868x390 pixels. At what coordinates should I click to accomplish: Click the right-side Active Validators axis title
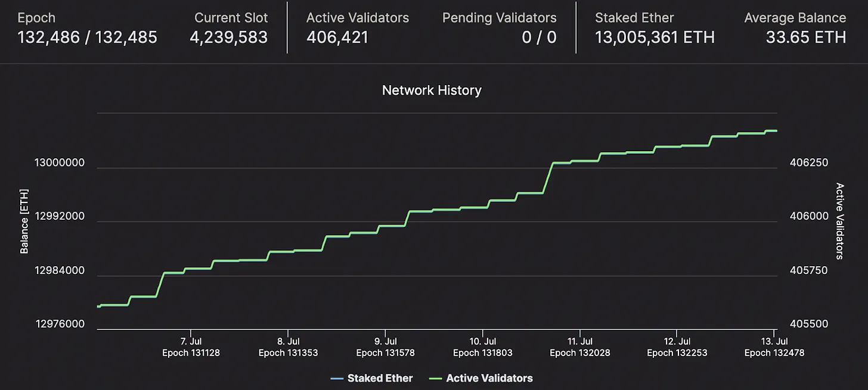839,221
